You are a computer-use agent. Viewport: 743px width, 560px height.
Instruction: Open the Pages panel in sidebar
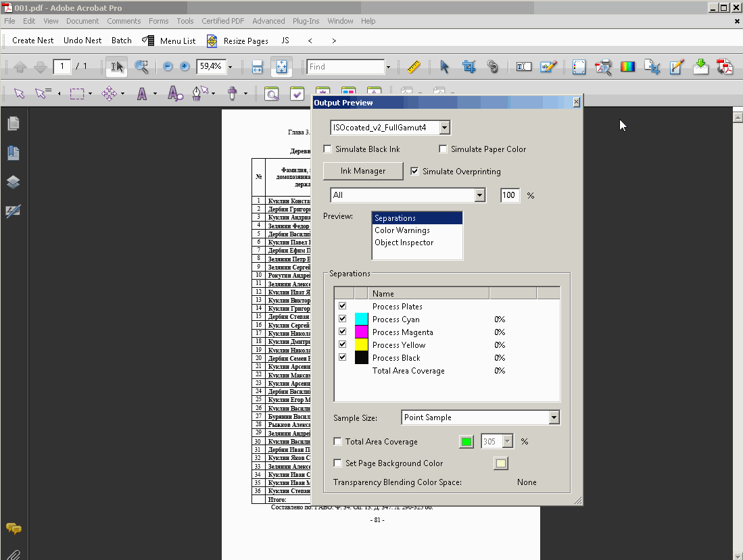(14, 124)
